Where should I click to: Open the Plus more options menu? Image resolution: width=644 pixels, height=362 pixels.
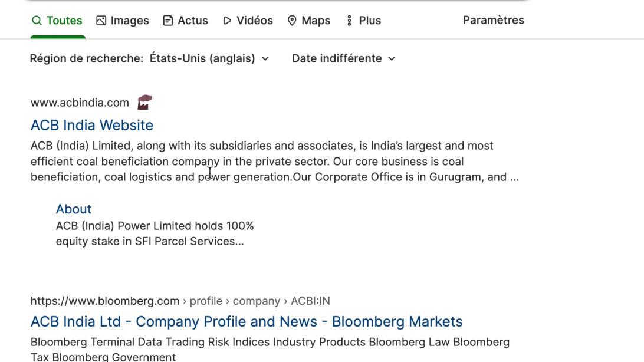pyautogui.click(x=369, y=21)
